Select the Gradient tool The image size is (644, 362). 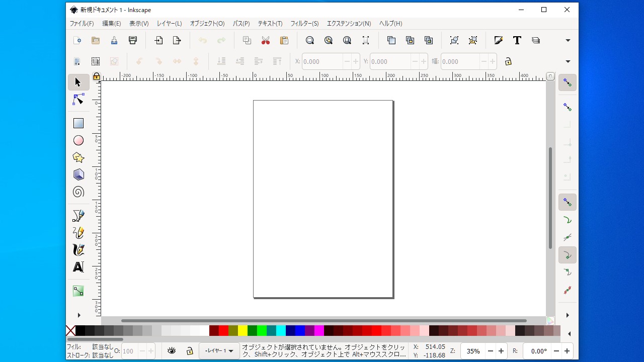tap(78, 291)
